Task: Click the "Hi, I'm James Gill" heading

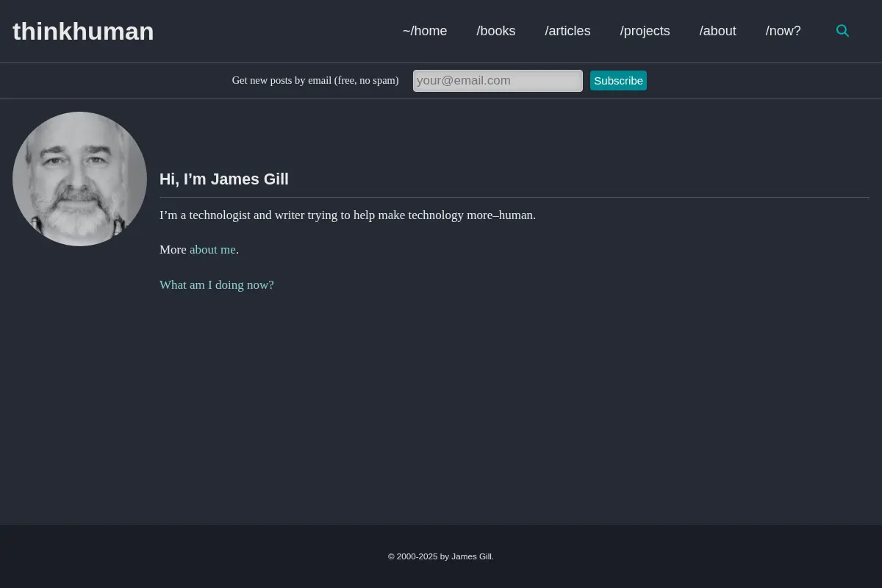Action: (224, 179)
